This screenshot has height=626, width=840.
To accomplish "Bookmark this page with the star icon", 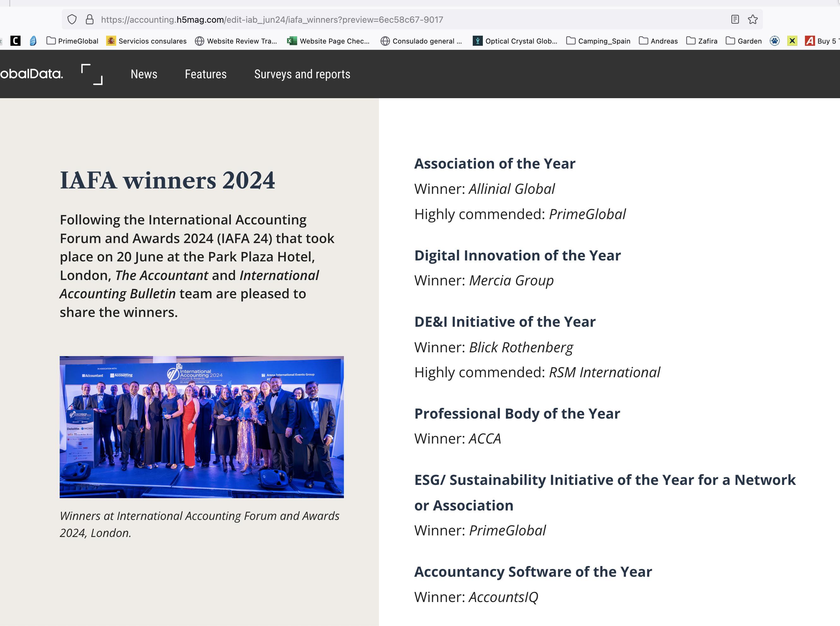I will (x=753, y=19).
